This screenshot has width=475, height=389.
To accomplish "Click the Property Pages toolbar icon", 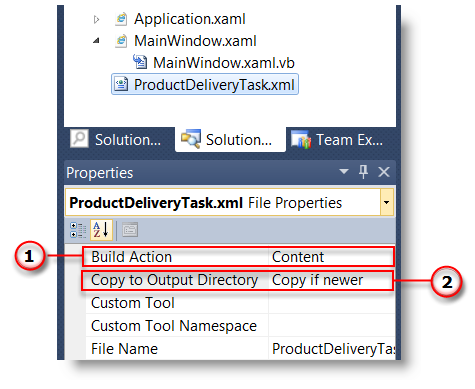I will [x=130, y=230].
